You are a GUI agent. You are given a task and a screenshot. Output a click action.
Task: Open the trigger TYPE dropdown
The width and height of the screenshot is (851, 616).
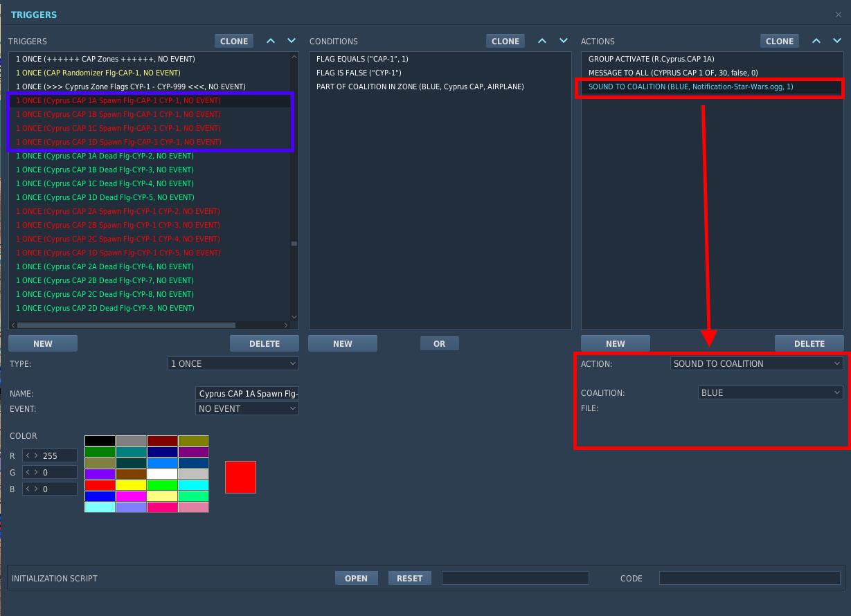tap(233, 363)
